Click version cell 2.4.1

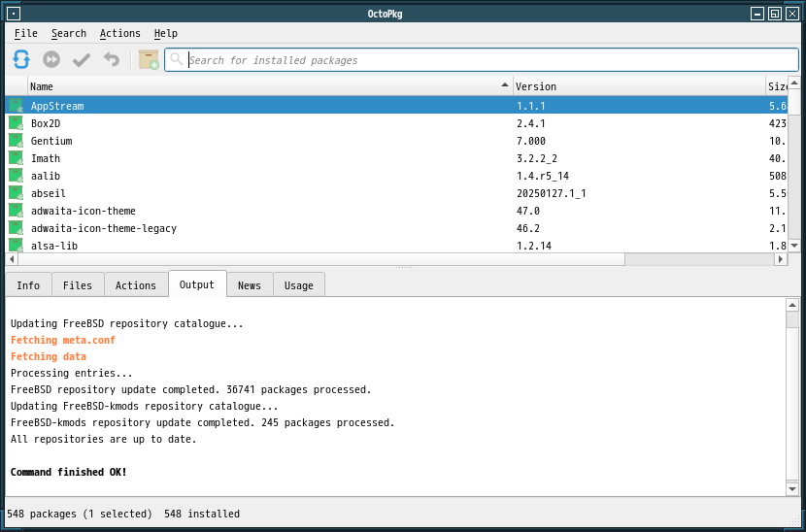coord(531,123)
